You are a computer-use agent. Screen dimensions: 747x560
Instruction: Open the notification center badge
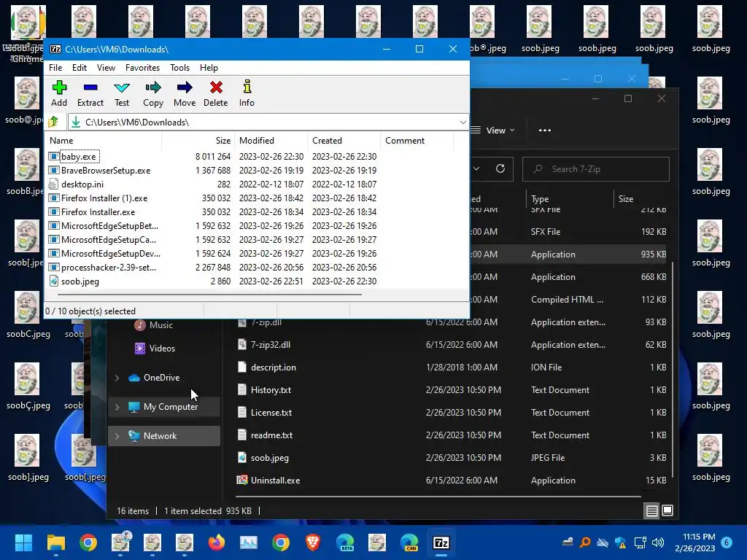point(727,542)
